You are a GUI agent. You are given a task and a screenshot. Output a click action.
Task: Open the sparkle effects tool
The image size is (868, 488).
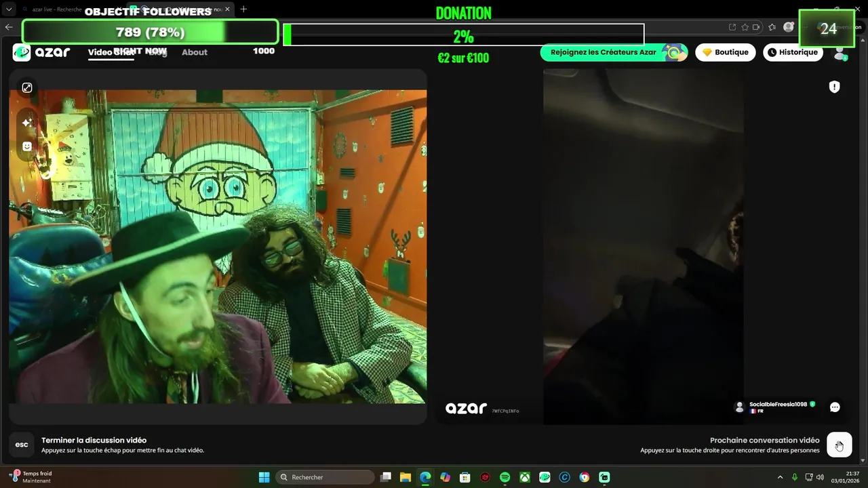click(x=27, y=123)
